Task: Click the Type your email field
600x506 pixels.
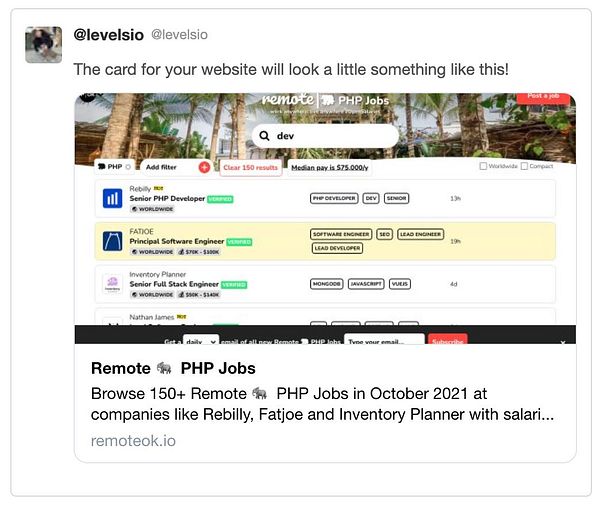Action: click(384, 340)
